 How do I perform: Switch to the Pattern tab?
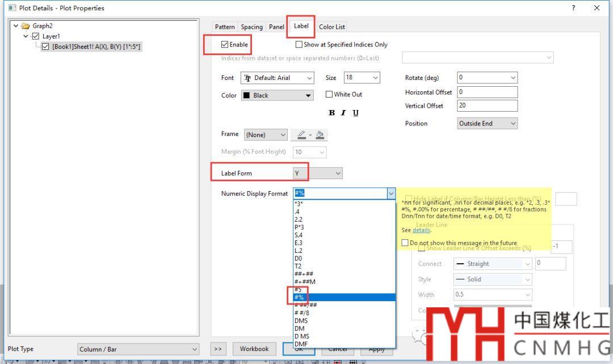coord(225,27)
